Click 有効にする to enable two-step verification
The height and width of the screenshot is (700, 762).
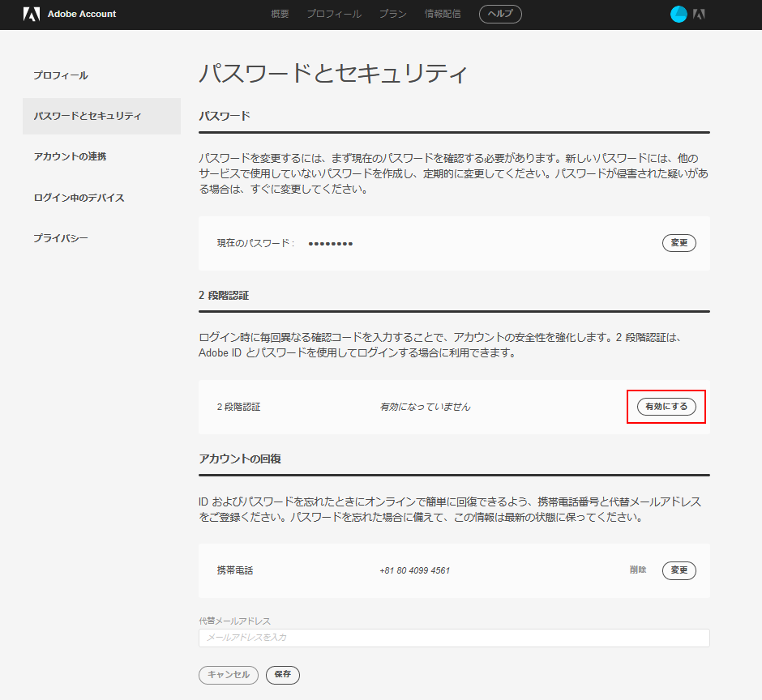coord(666,407)
